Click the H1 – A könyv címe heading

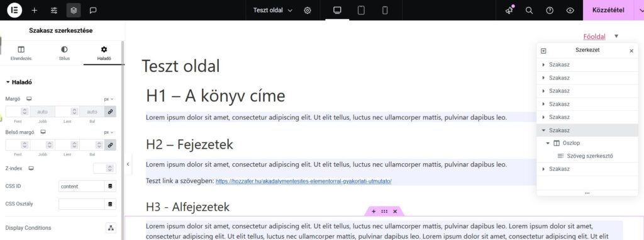[216, 96]
